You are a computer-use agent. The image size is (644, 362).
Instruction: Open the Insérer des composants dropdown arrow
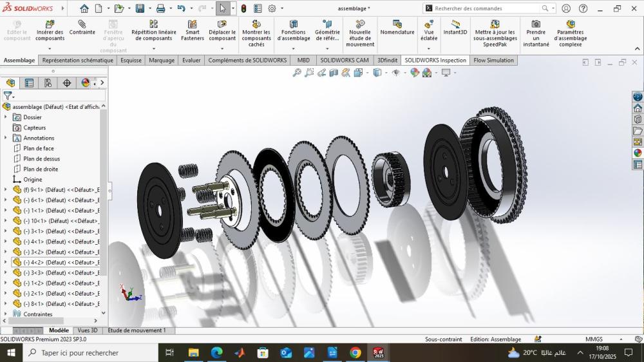(50, 49)
